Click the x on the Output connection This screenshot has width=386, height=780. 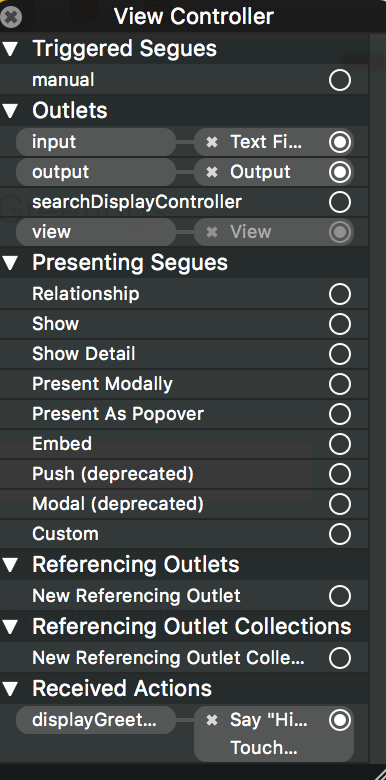[x=212, y=172]
